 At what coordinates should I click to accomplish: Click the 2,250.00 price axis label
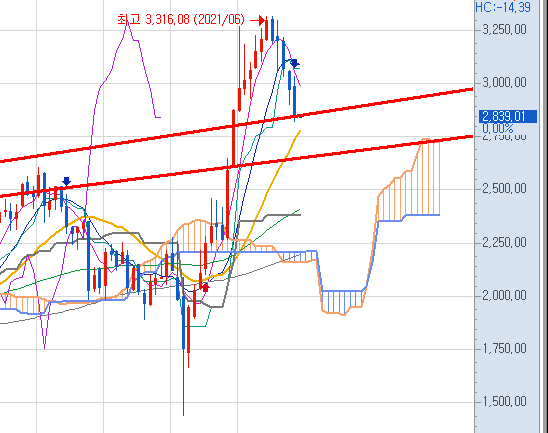tap(504, 243)
